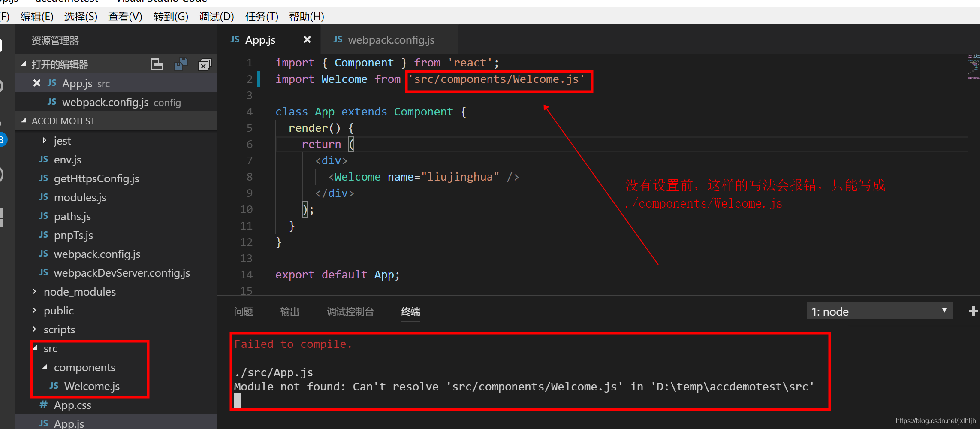The height and width of the screenshot is (429, 980).
Task: Open App.css in the explorer
Action: pyautogui.click(x=116, y=405)
